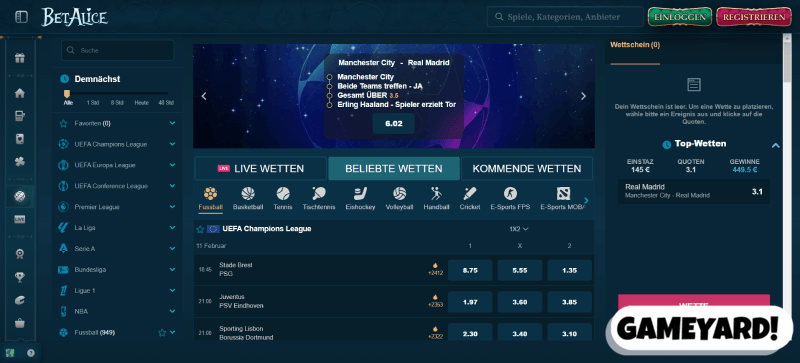This screenshot has width=800, height=363.
Task: Show previous banner with left arrow
Action: pyautogui.click(x=204, y=96)
